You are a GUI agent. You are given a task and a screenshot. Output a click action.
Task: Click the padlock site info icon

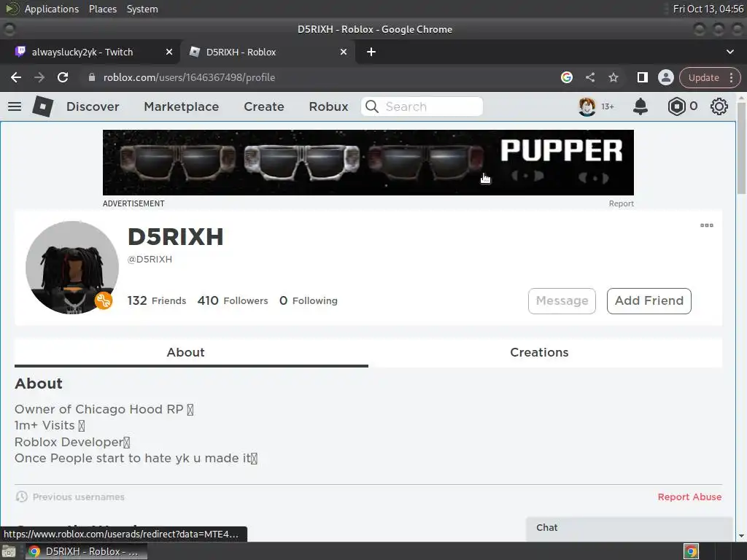(x=92, y=77)
